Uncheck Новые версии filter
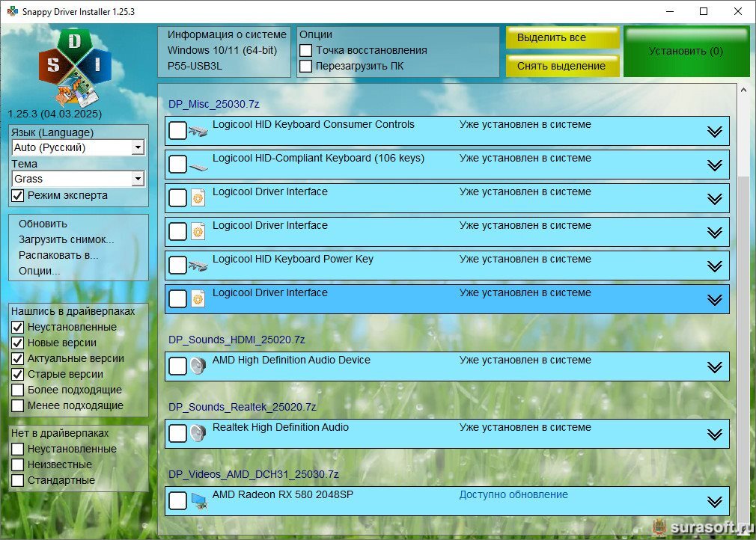This screenshot has height=540, width=756. [x=17, y=343]
